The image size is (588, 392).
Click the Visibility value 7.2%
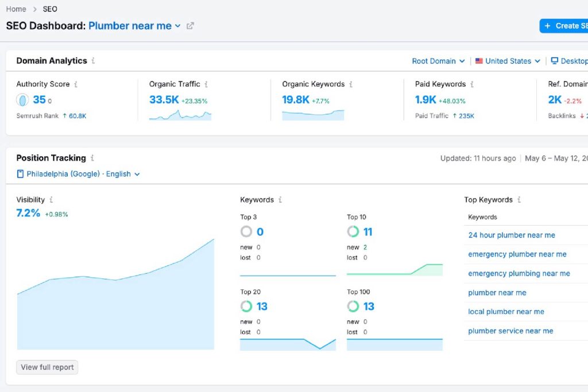[28, 213]
